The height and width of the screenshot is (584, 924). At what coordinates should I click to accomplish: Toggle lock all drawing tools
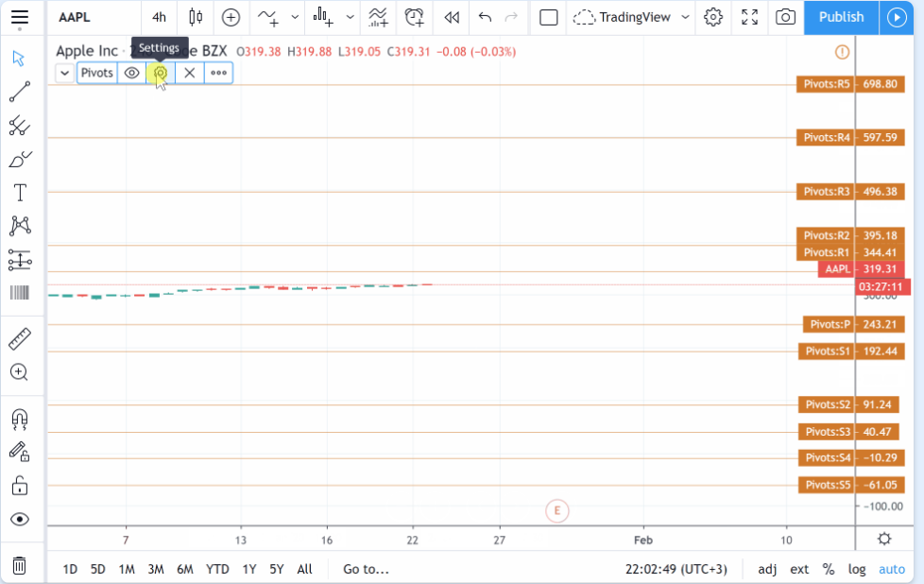click(20, 486)
